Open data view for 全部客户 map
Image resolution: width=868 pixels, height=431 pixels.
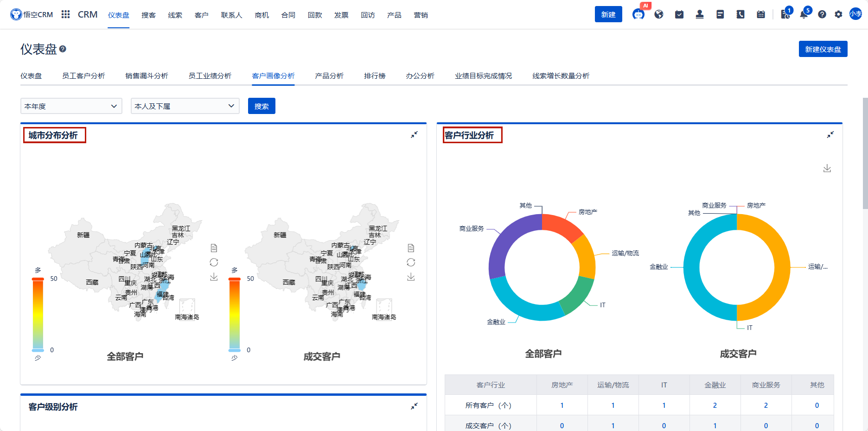(x=214, y=248)
